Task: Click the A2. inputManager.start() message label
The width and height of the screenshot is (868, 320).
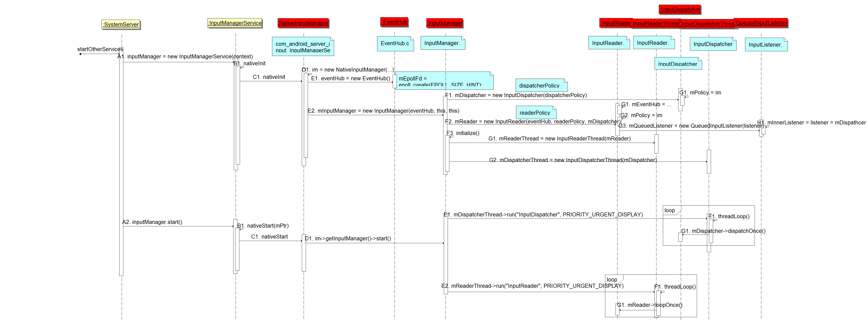Action: (152, 222)
